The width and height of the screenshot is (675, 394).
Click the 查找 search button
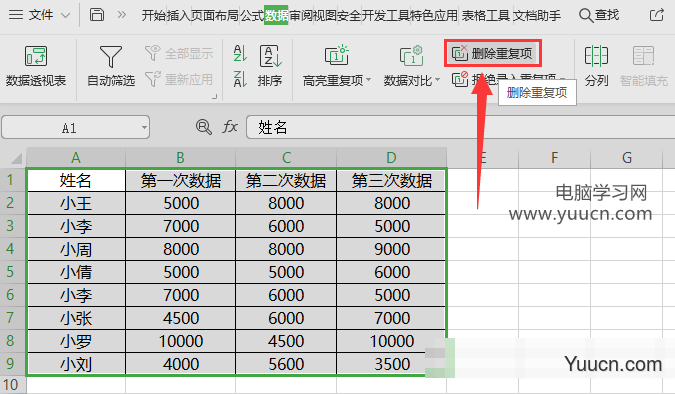[x=599, y=15]
